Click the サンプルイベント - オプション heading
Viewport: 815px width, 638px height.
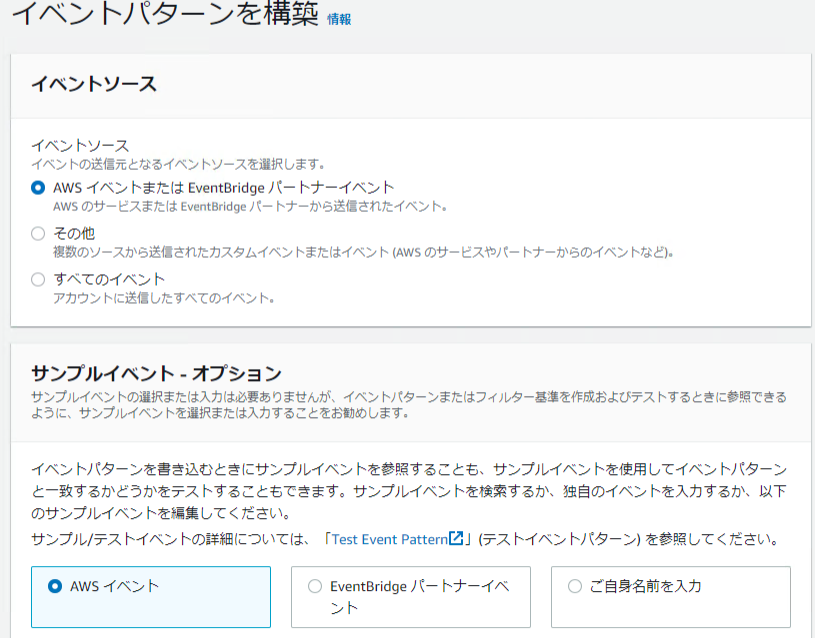point(156,373)
